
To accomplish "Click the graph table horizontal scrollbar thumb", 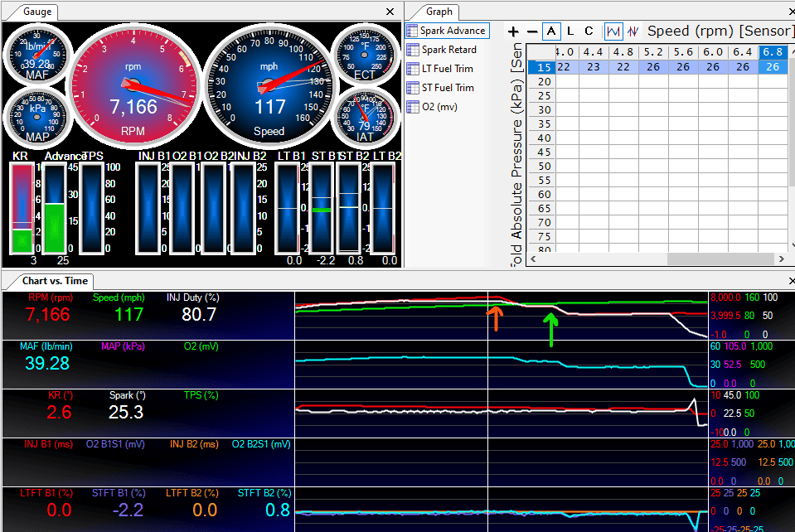I will click(x=720, y=259).
